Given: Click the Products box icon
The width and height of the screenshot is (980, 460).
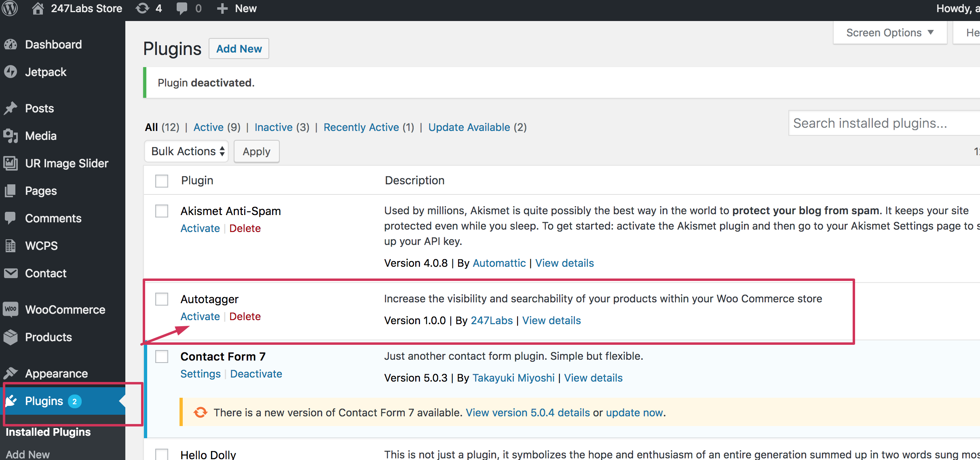Looking at the screenshot, I should pos(11,337).
